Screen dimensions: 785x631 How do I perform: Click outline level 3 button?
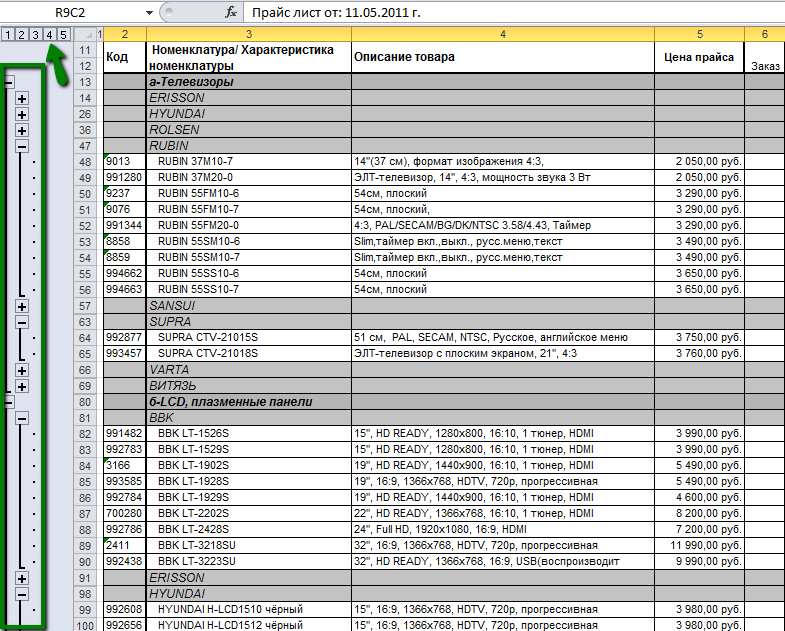[36, 35]
